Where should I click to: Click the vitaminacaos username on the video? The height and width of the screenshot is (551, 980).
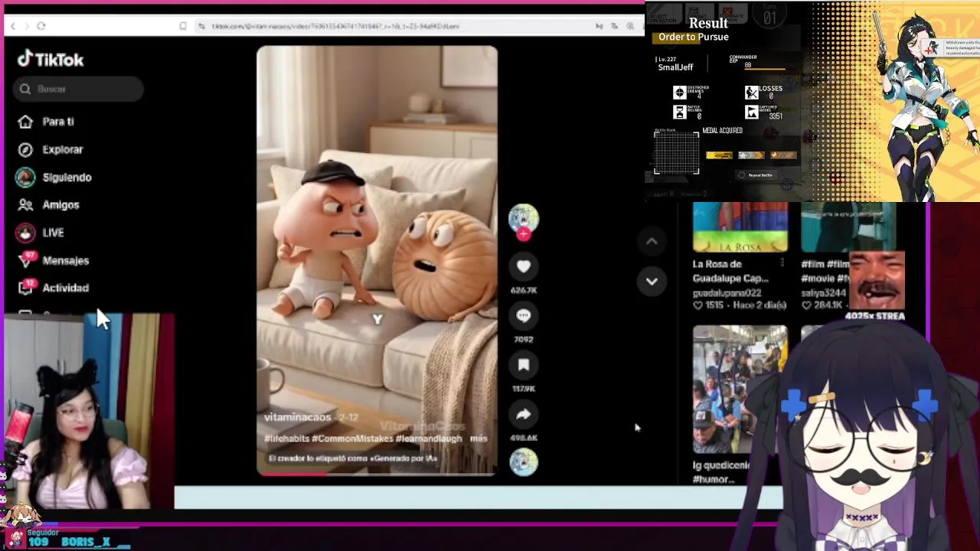point(298,418)
